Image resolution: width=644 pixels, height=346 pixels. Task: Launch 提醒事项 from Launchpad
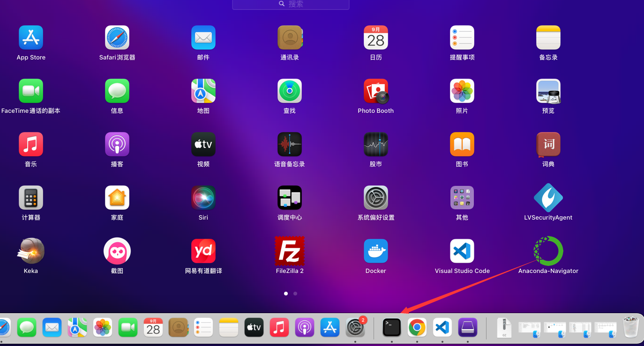pos(462,37)
